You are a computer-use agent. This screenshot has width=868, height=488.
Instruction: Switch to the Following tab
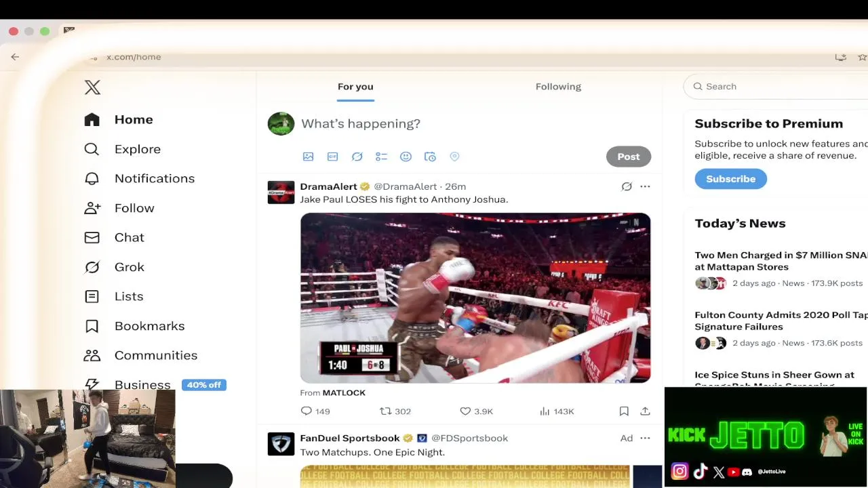(558, 87)
